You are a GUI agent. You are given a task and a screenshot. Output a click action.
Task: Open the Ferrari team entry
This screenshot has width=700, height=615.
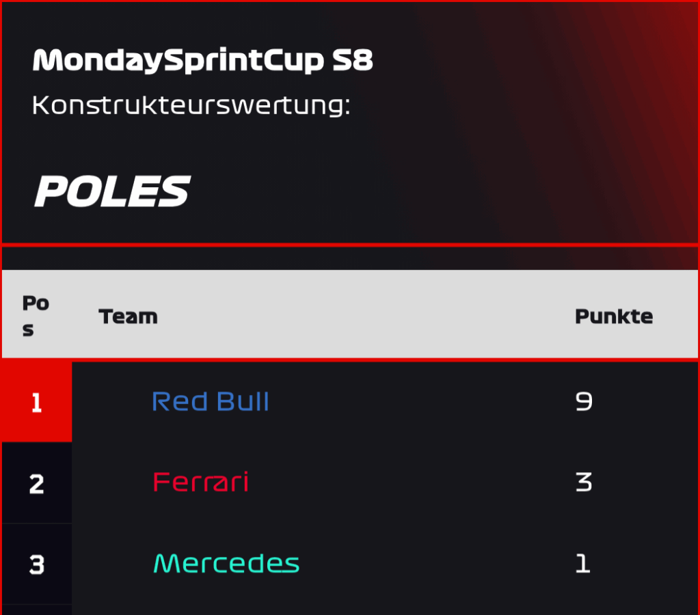pyautogui.click(x=200, y=482)
